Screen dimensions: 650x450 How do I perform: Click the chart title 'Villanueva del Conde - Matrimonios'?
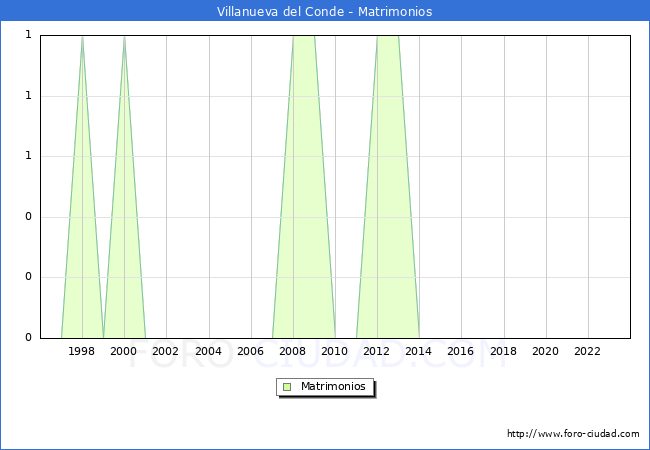point(325,11)
